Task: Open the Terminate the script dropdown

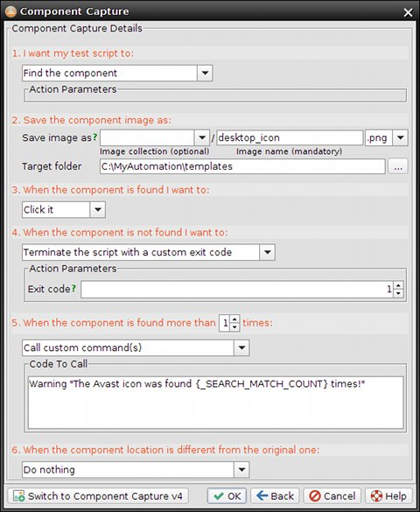Action: tap(267, 252)
